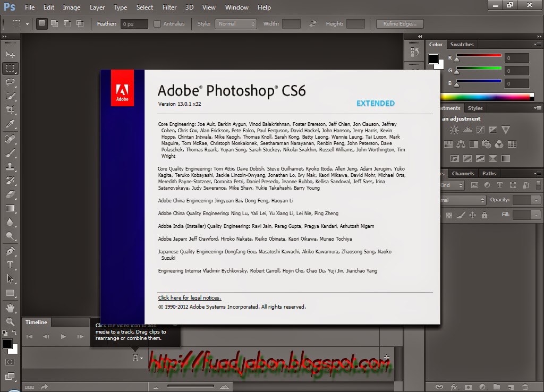
Task: Select the Zoom tool
Action: (10, 321)
